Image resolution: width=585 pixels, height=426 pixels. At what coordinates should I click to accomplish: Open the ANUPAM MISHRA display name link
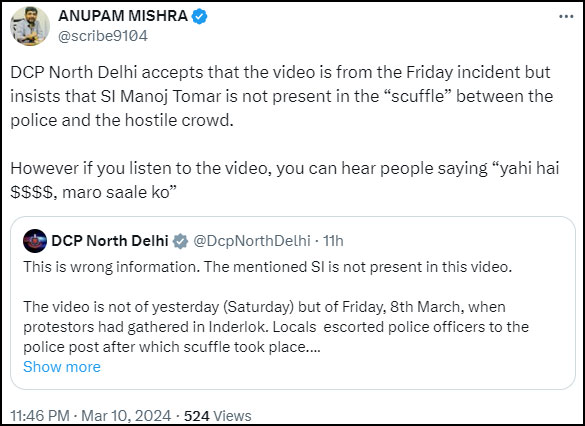click(x=123, y=16)
